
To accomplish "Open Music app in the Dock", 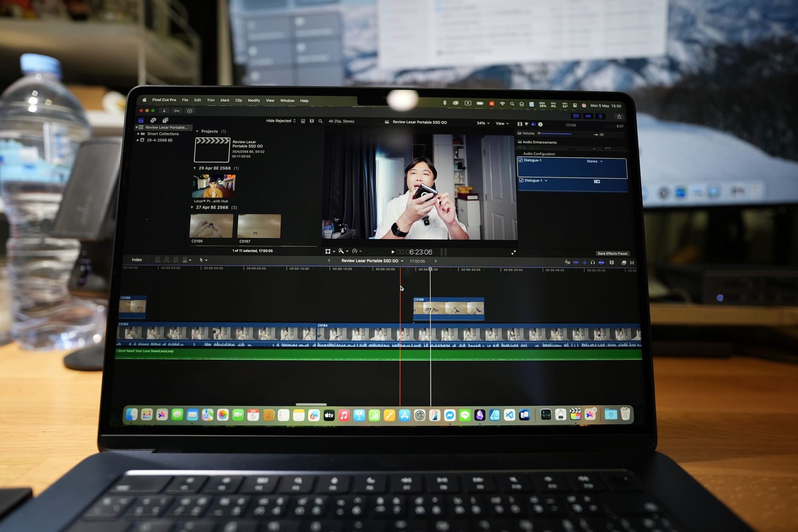I will (x=344, y=415).
